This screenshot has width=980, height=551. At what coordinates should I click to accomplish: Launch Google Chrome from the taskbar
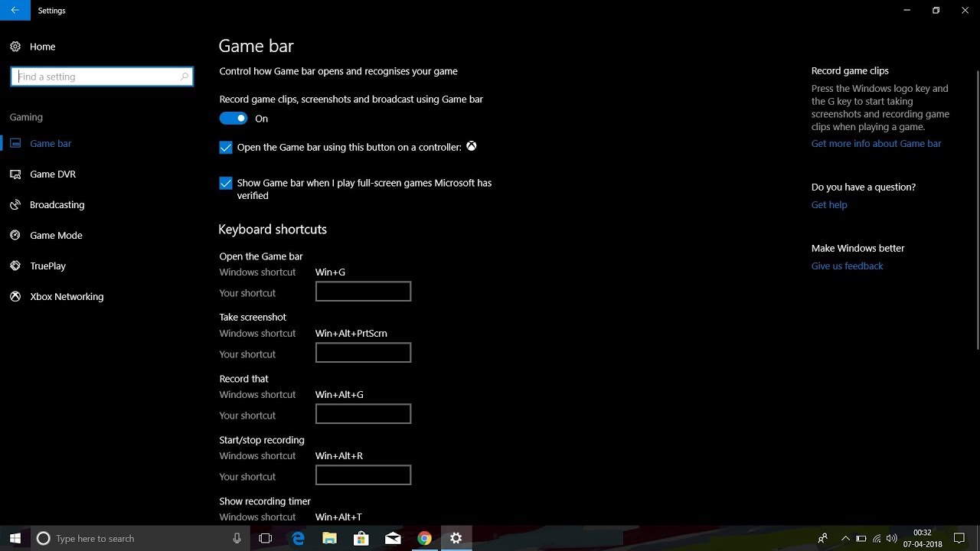click(x=424, y=538)
